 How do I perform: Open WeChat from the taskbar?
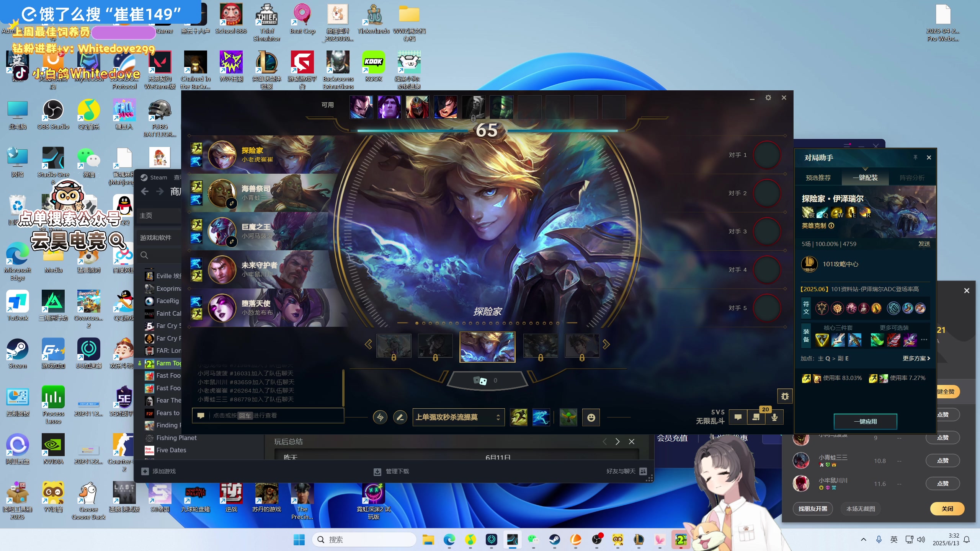tap(533, 540)
